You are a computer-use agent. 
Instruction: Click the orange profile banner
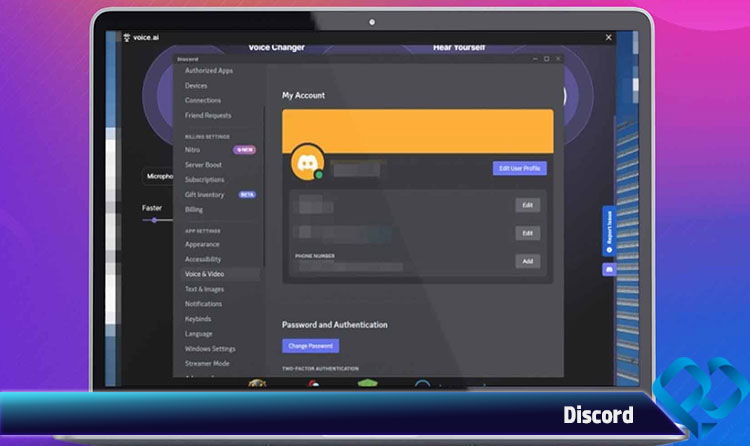point(418,131)
